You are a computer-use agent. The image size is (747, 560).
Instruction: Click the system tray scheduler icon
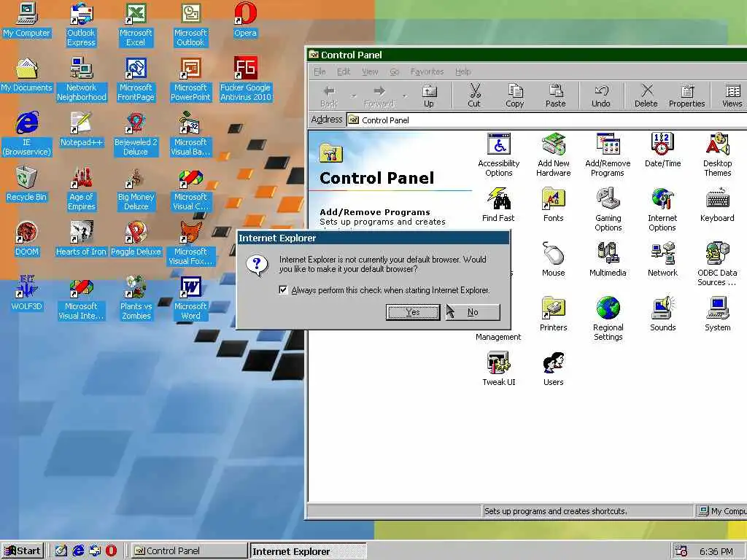pos(681,551)
